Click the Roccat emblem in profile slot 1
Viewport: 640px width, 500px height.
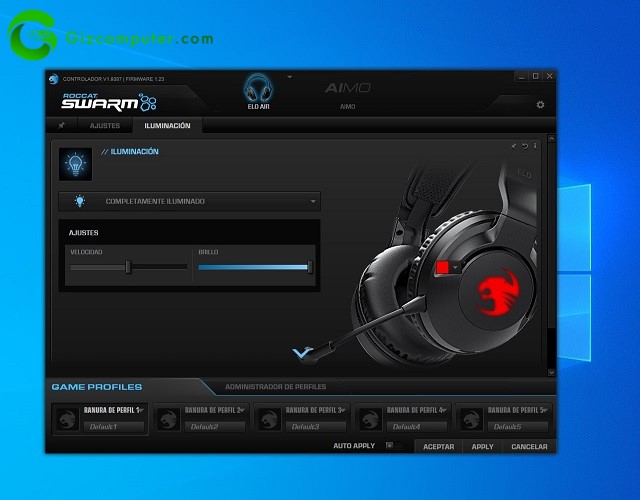click(x=67, y=419)
